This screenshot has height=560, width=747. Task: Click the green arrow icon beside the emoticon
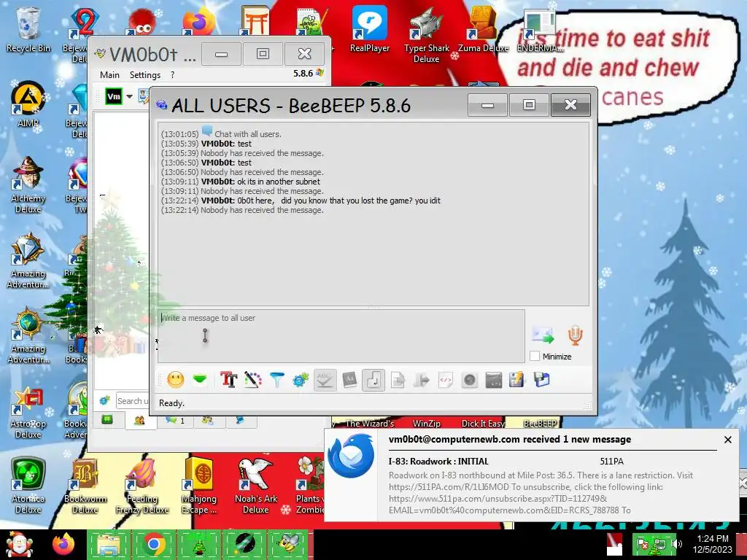tap(200, 379)
